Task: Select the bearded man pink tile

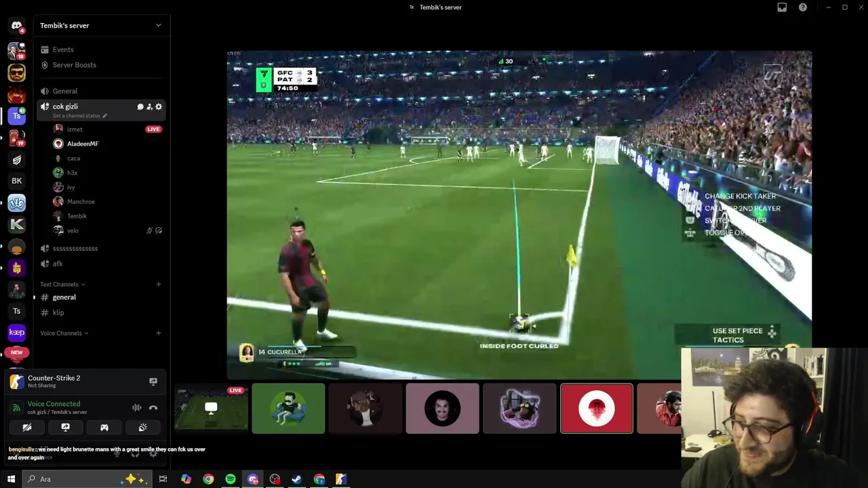Action: 442,408
